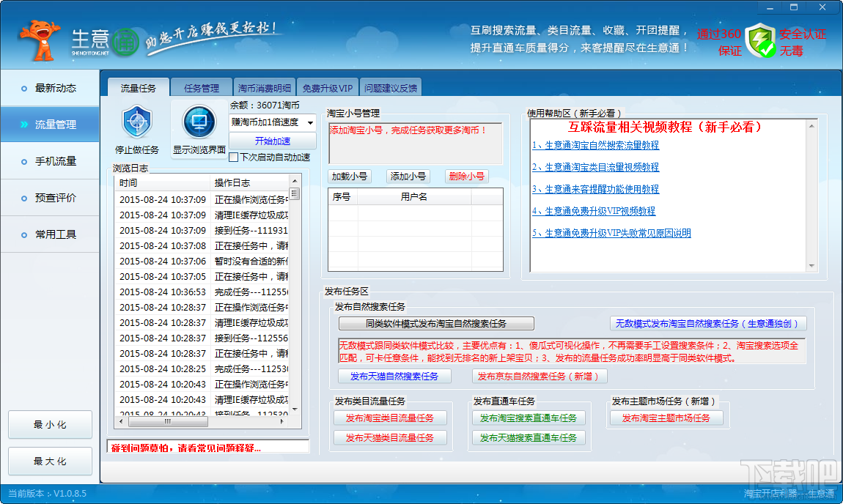Click help area scroll-down arrow
Screen dimensions: 843x504
pos(811,265)
